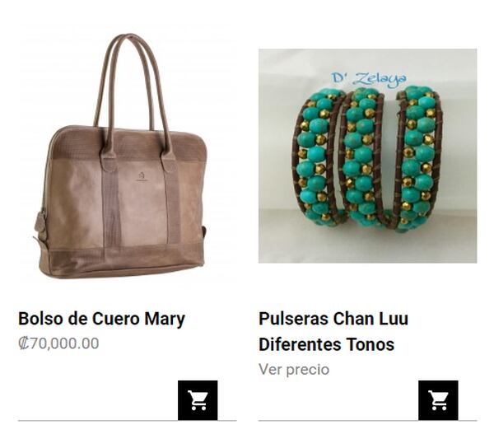
Task: Click the zipper pull tag on bag
Action: tap(40, 222)
